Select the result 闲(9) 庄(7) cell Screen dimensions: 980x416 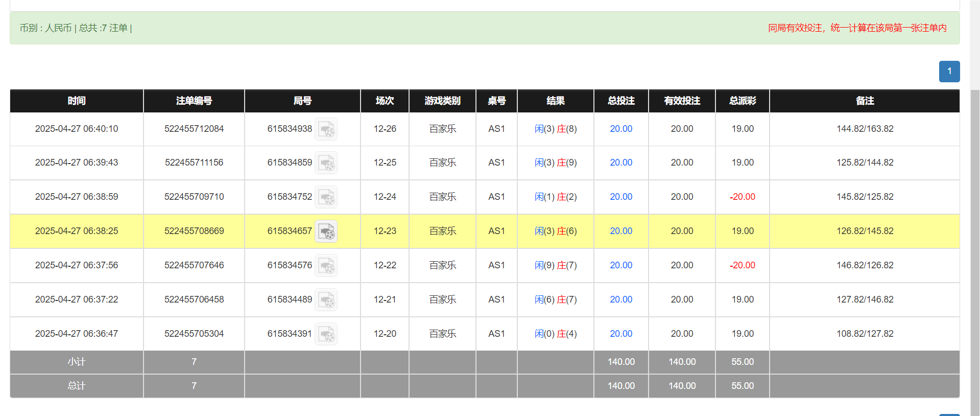555,265
